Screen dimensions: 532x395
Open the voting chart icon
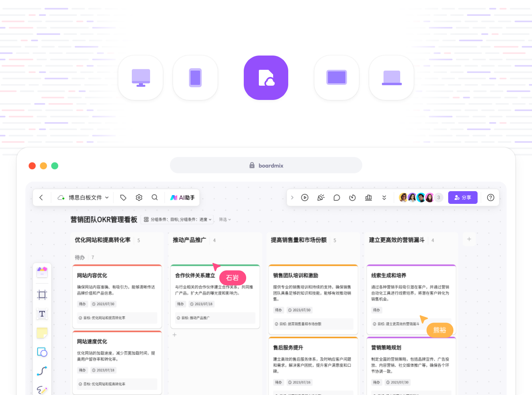pyautogui.click(x=368, y=197)
